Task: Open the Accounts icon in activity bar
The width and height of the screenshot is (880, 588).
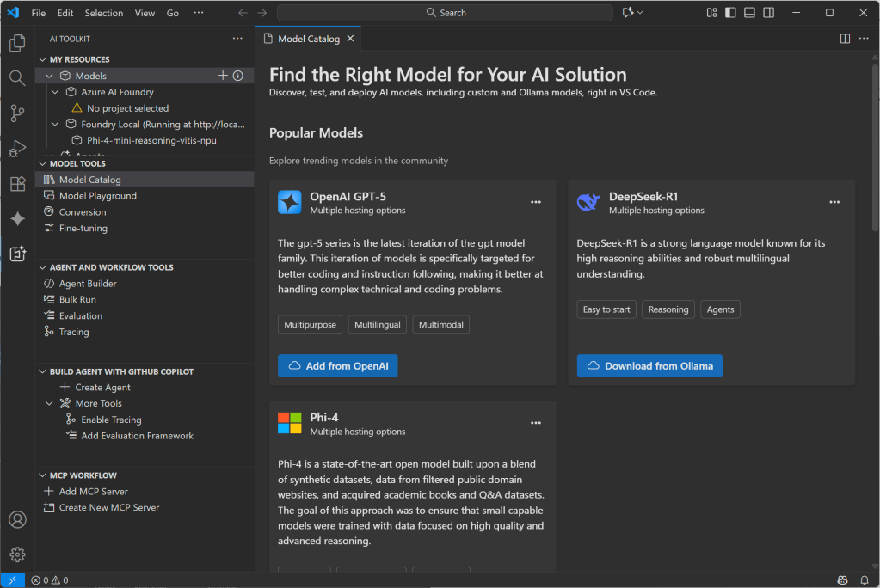Action: coord(17,520)
